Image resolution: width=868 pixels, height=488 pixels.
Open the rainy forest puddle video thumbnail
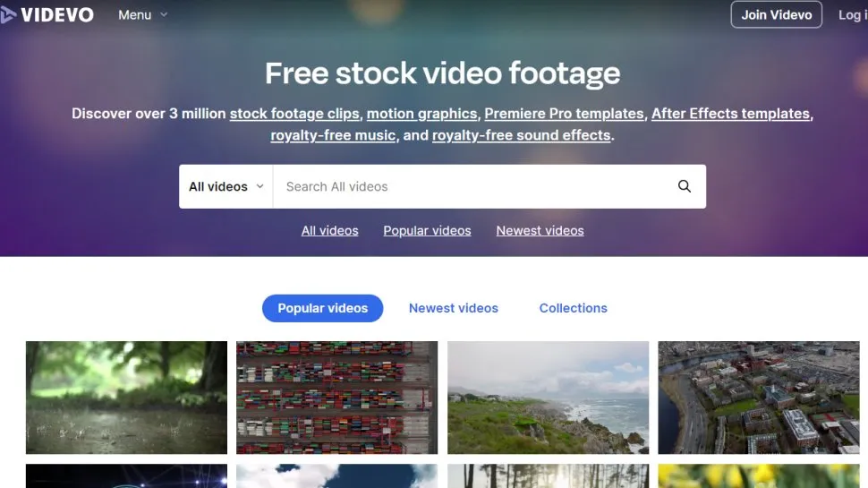[x=126, y=398]
